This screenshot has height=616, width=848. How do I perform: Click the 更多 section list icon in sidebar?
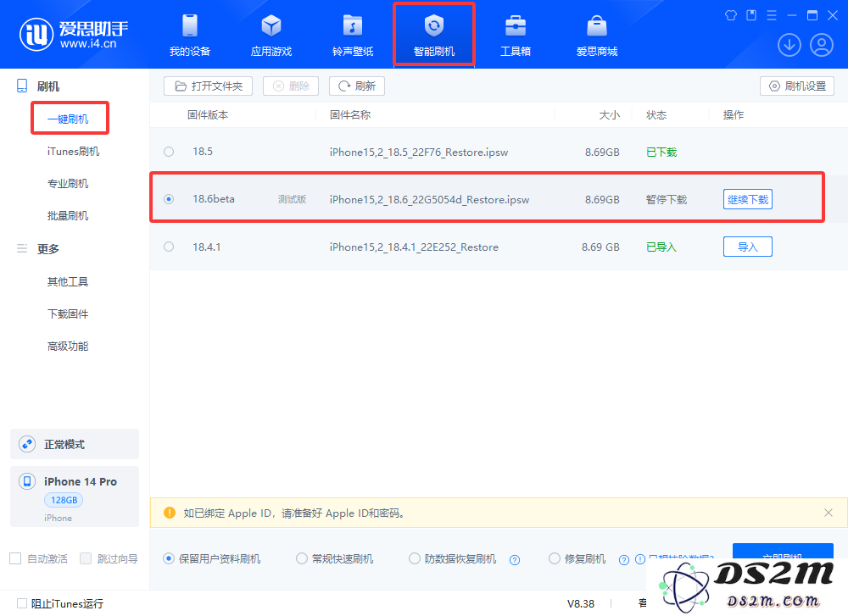coord(22,248)
